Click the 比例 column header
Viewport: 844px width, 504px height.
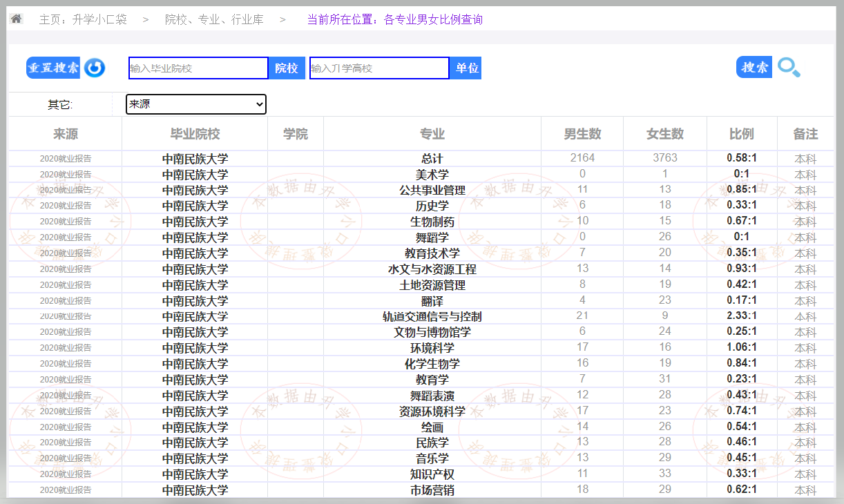tap(742, 134)
